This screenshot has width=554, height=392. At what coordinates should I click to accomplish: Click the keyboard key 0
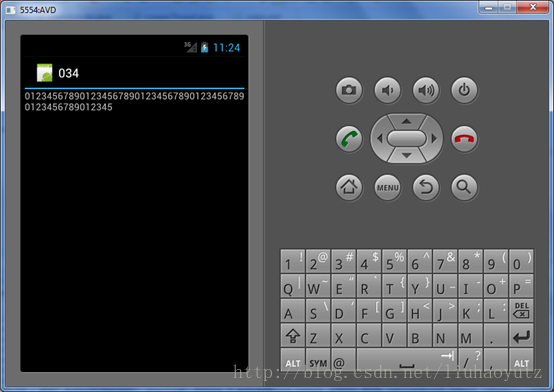point(521,261)
